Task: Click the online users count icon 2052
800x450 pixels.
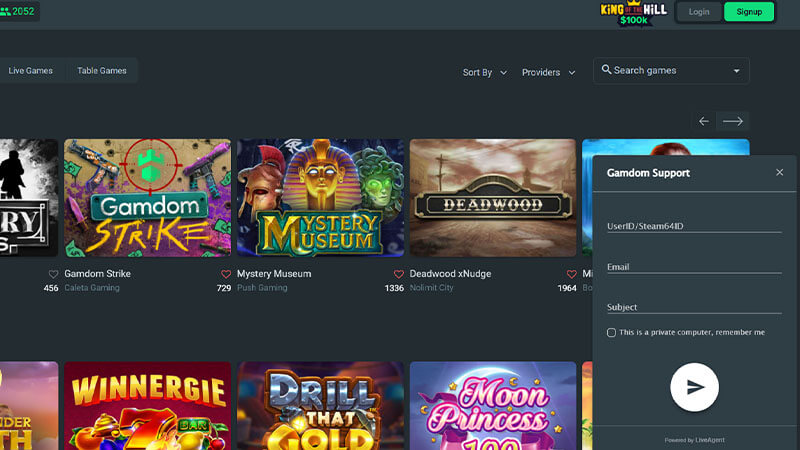Action: click(x=5, y=11)
